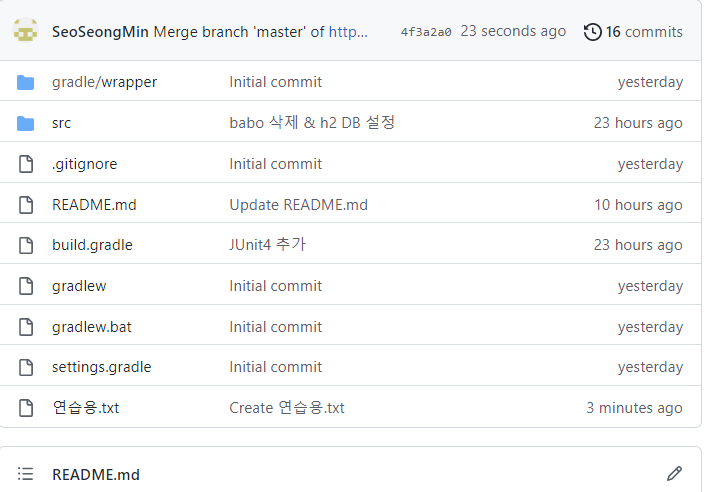Click the gradle/wrapper folder icon

click(26, 83)
